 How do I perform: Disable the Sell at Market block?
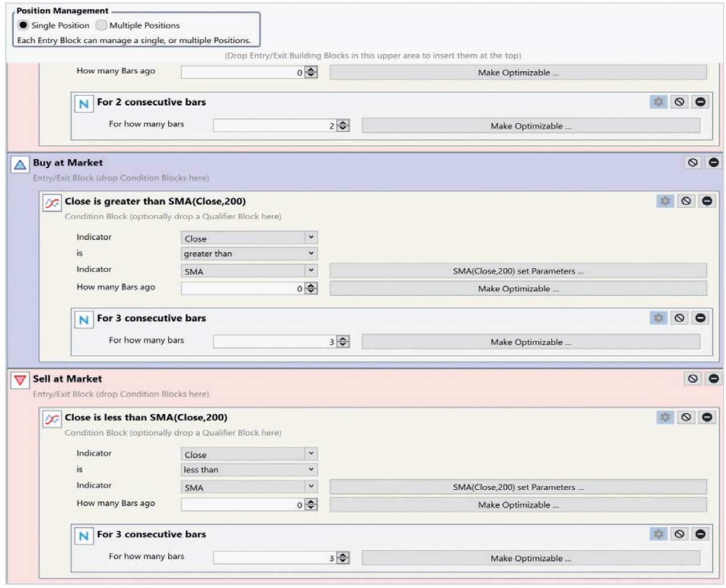(x=692, y=378)
